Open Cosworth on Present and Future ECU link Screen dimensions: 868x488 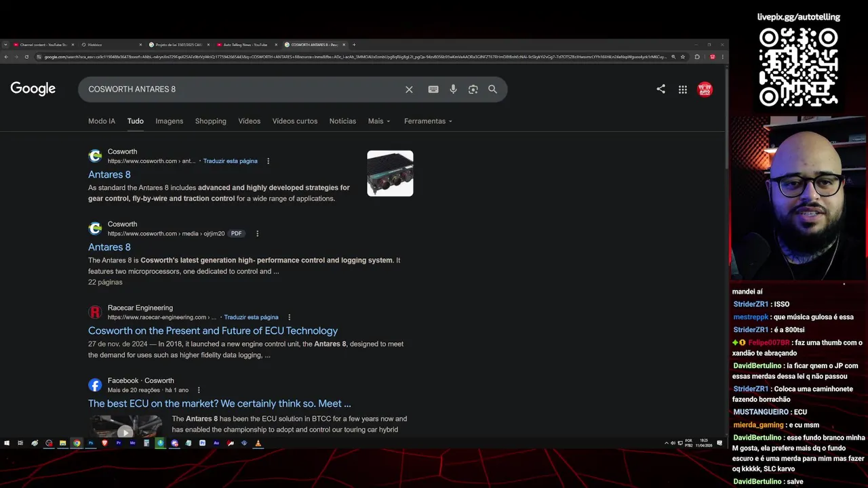pyautogui.click(x=213, y=331)
